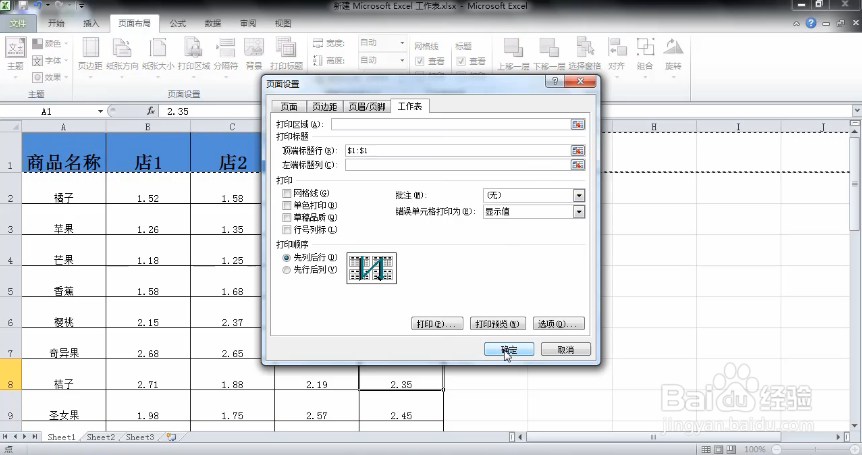Open the Height (高度) scale dropdown
This screenshot has width=862, height=455.
tap(402, 60)
